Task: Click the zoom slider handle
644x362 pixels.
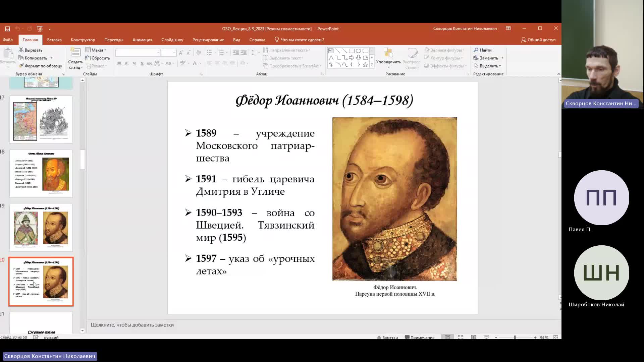Action: click(x=515, y=338)
